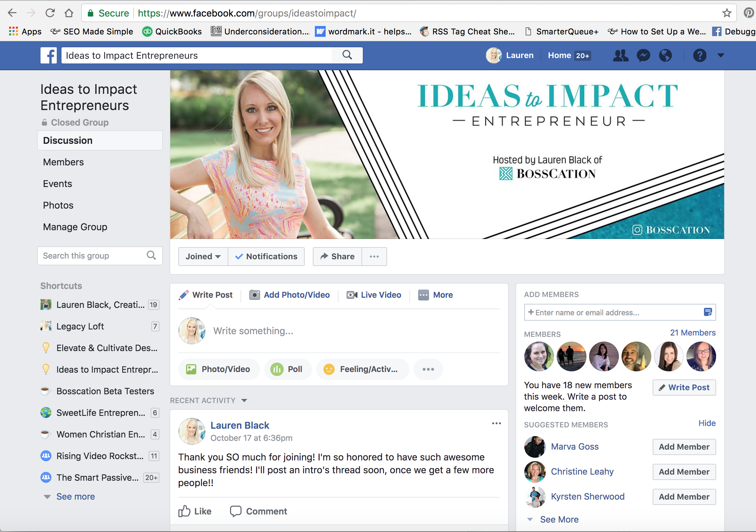Open notifications globe icon
This screenshot has height=532, width=756.
click(x=665, y=55)
